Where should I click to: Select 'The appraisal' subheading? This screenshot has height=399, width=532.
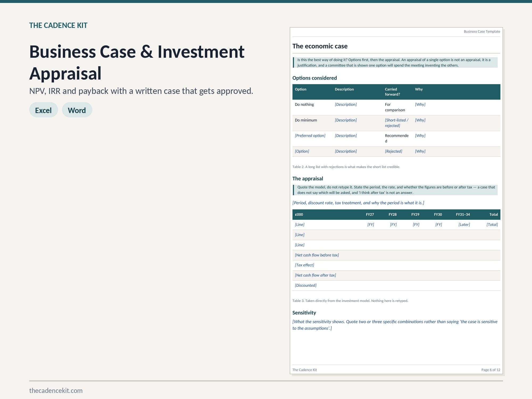pos(308,178)
